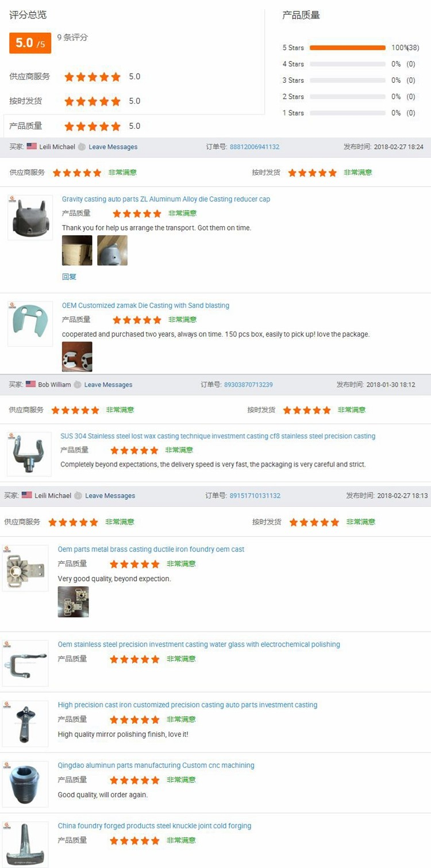
Task: Click the gray avatar icon beside Leave Messages at top
Action: tap(82, 147)
